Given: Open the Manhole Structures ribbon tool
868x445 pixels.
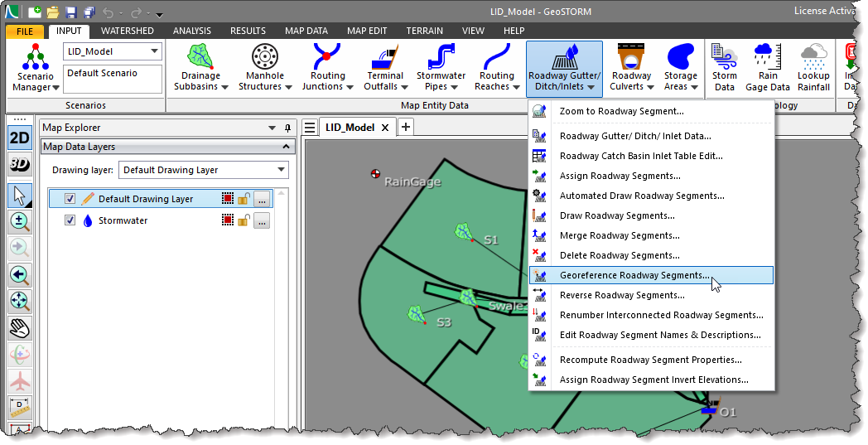Looking at the screenshot, I should click(x=265, y=67).
